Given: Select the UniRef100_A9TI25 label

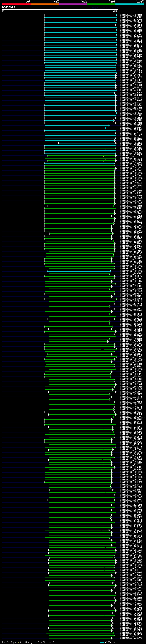Looking at the screenshot, I should click(x=131, y=113).
